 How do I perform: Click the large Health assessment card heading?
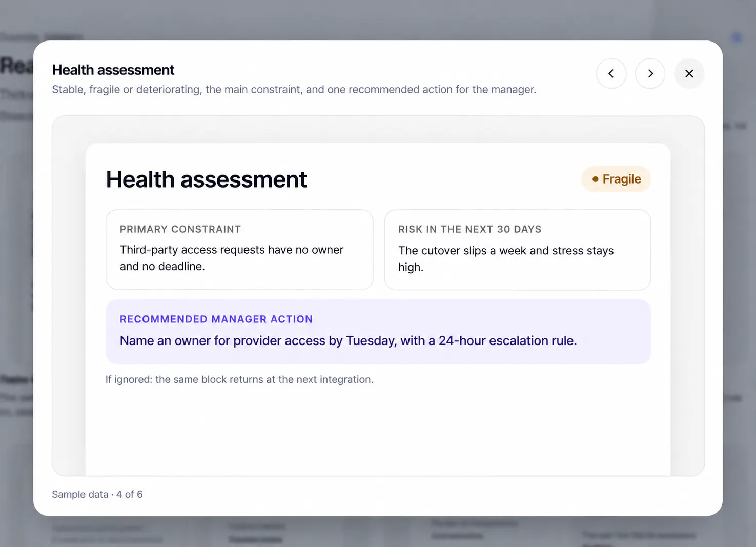pyautogui.click(x=206, y=179)
